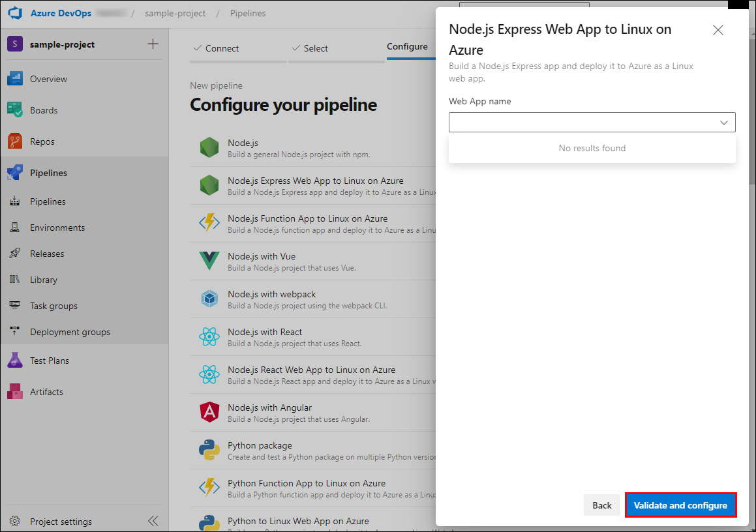
Task: Click the Pipelines section rocket icon
Action: [x=15, y=173]
